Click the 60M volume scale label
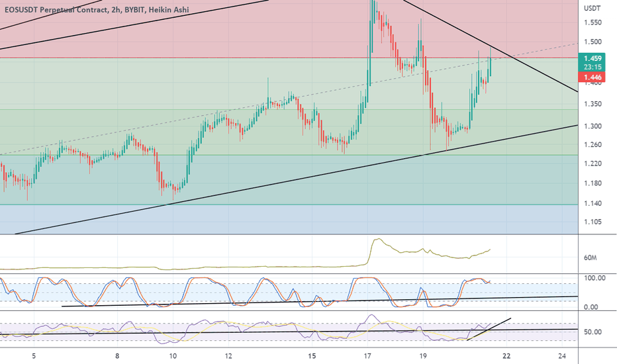 point(591,258)
